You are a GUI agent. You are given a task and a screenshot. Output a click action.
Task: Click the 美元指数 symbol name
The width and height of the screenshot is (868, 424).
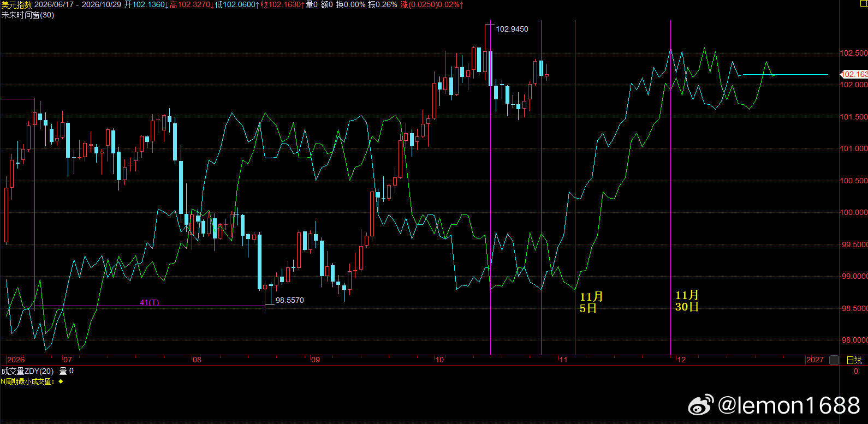[16, 4]
